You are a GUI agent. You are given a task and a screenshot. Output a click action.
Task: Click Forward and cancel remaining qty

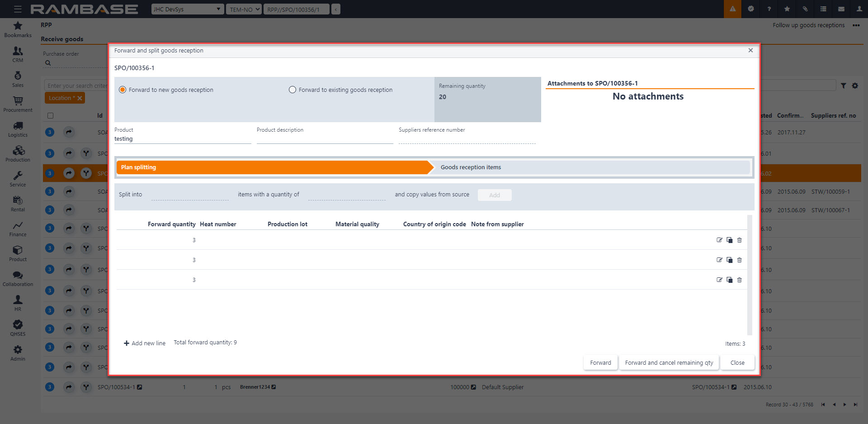669,363
